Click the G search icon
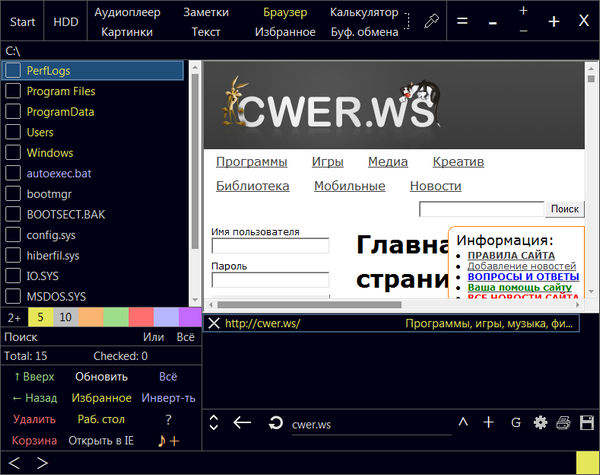The width and height of the screenshot is (600, 475). [x=516, y=423]
